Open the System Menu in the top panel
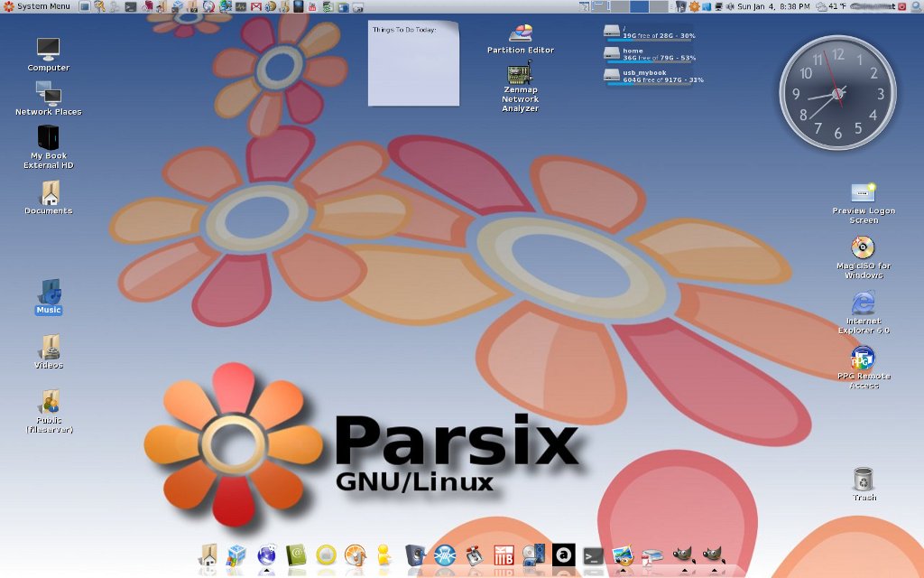Image resolution: width=924 pixels, height=578 pixels. 36,6
